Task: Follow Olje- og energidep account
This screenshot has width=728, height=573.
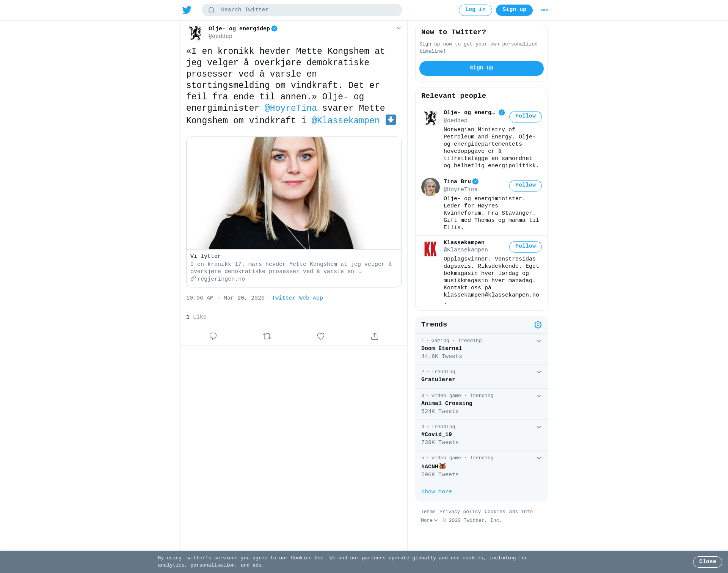Action: 526,117
